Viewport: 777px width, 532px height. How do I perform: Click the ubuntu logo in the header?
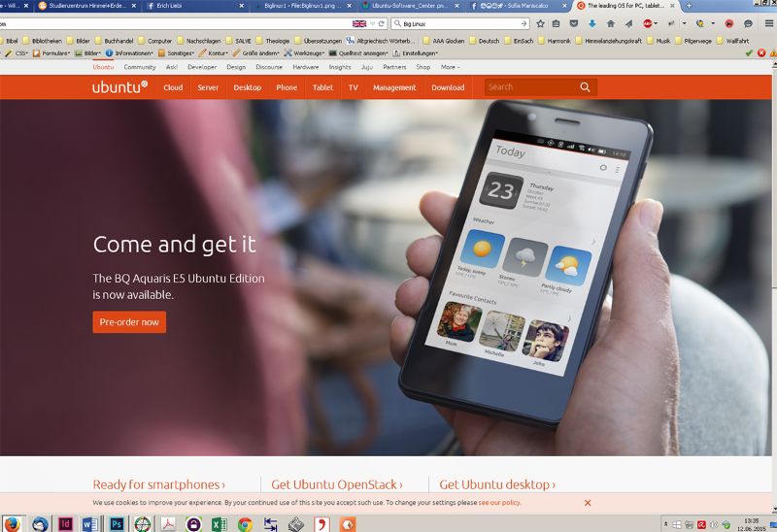click(x=119, y=87)
